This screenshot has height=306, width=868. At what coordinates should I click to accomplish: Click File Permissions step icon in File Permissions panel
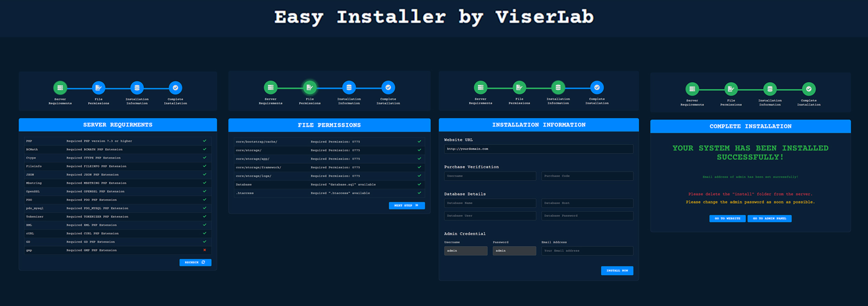pyautogui.click(x=310, y=87)
